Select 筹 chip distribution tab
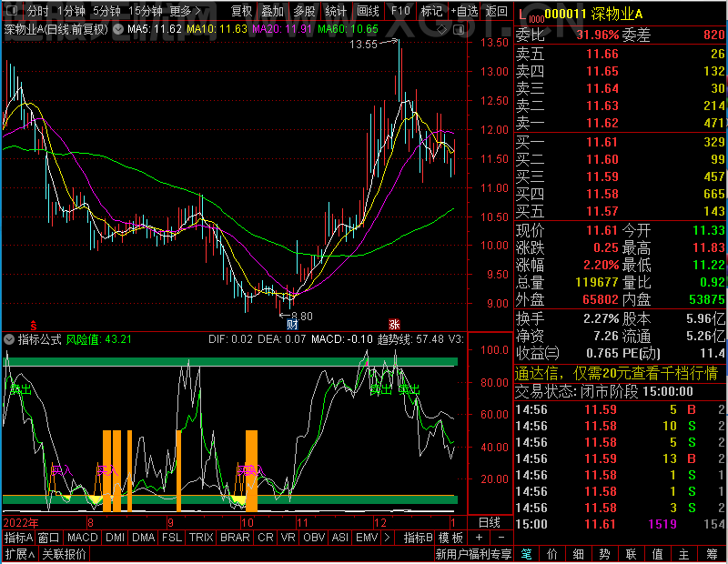The width and height of the screenshot is (728, 564). [712, 554]
